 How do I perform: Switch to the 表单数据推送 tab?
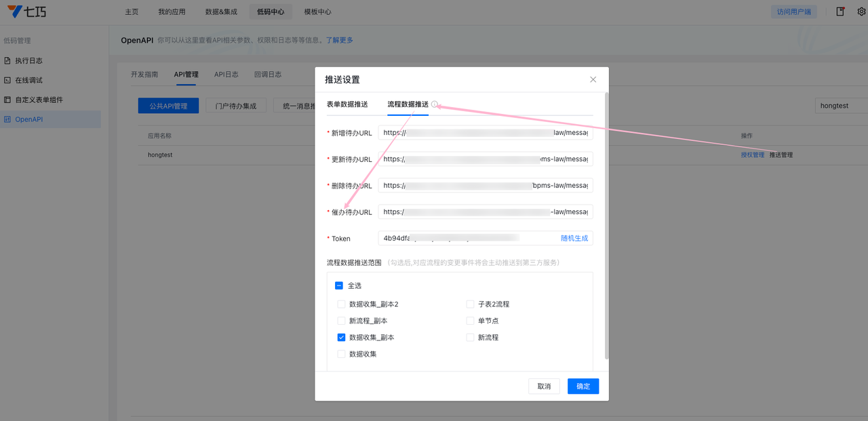(x=347, y=104)
